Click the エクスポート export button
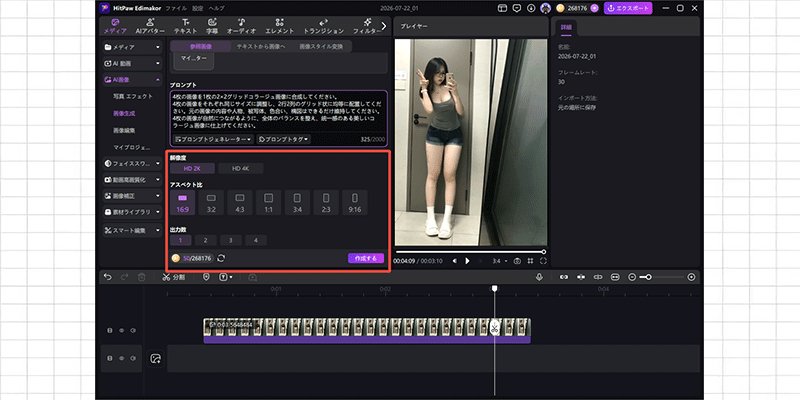800x400 pixels. point(628,8)
